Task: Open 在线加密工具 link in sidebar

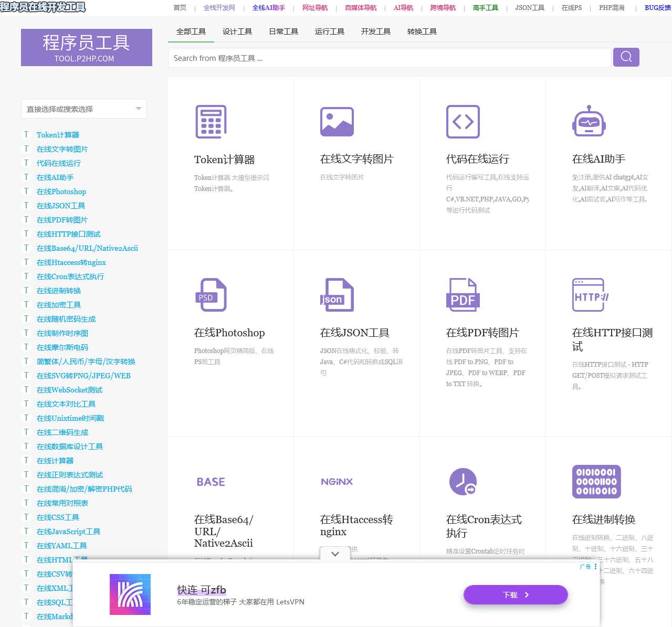Action: 59,305
